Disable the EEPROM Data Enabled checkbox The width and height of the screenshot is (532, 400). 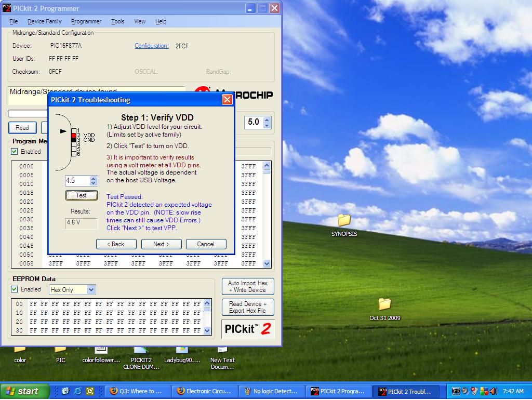(14, 289)
